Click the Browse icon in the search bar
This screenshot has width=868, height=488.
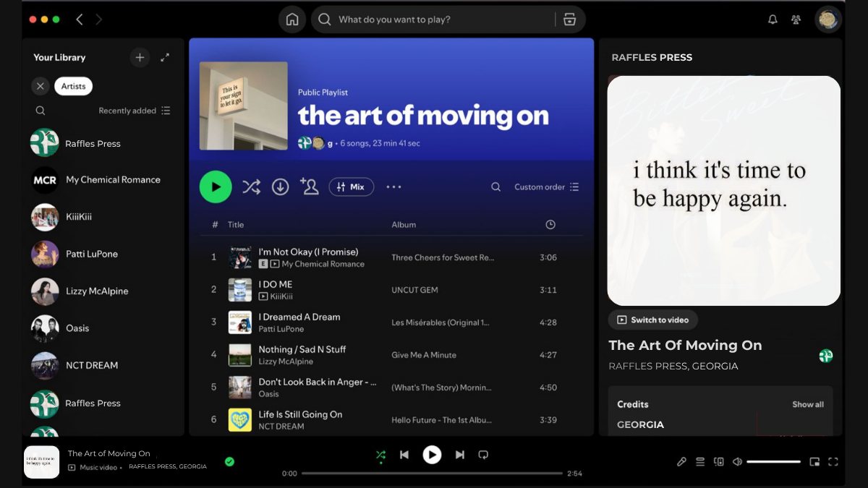click(569, 20)
